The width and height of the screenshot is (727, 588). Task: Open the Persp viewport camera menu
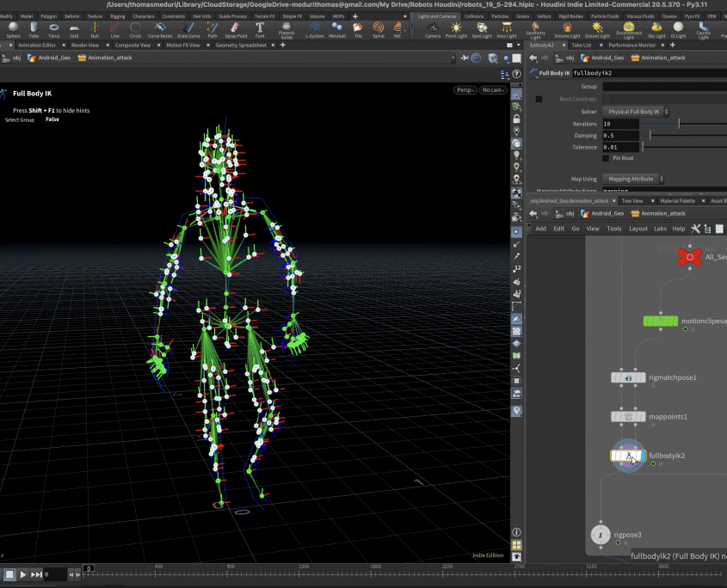point(464,90)
